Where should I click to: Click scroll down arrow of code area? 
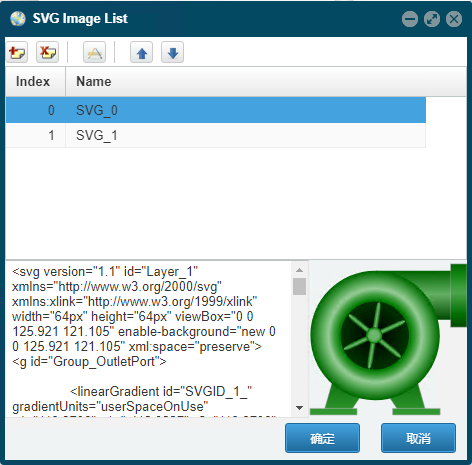[299, 408]
